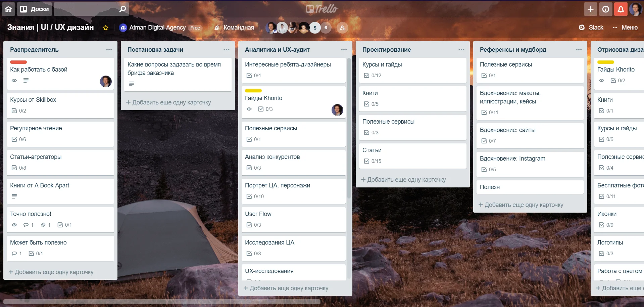Toggle watch eye on 'Гайды Khorito' in Аналитика list
Image resolution: width=644 pixels, height=307 pixels.
pos(249,109)
